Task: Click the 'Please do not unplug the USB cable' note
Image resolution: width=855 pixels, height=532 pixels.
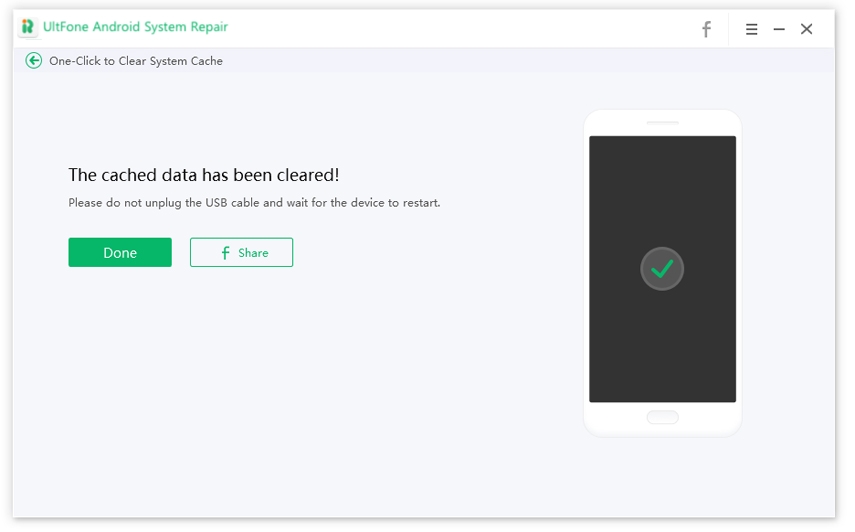Action: click(x=254, y=203)
